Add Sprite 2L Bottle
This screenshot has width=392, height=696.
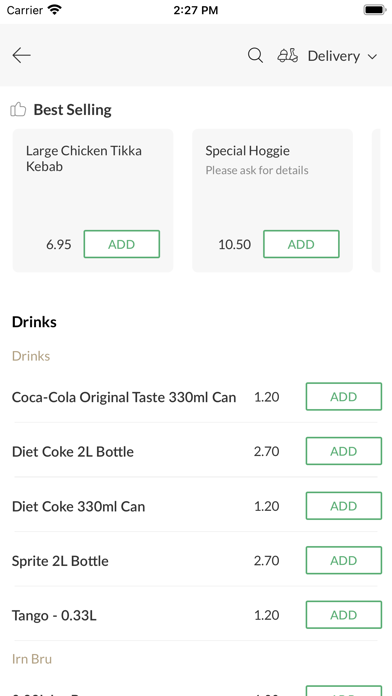[344, 561]
